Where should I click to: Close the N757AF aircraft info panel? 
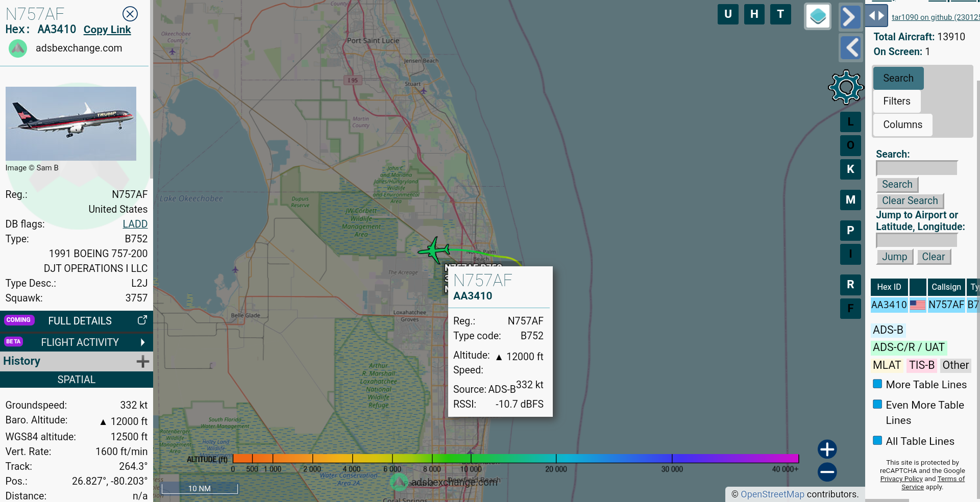pyautogui.click(x=130, y=14)
